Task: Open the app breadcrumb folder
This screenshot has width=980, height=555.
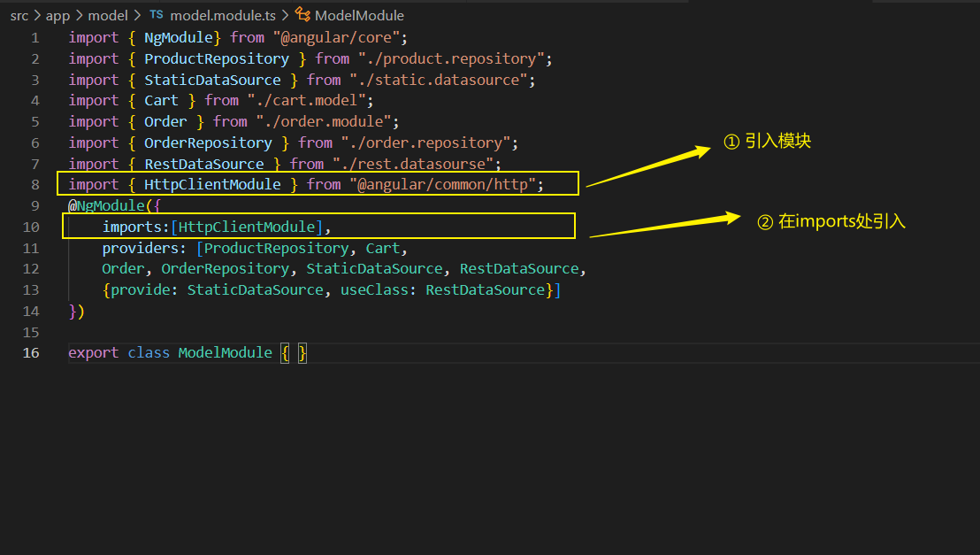Action: 57,16
